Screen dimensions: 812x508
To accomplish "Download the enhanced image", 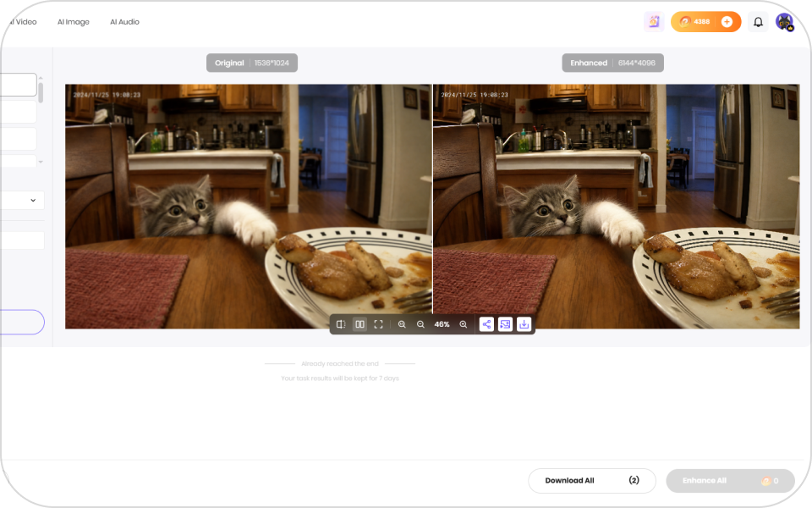I will [x=524, y=324].
